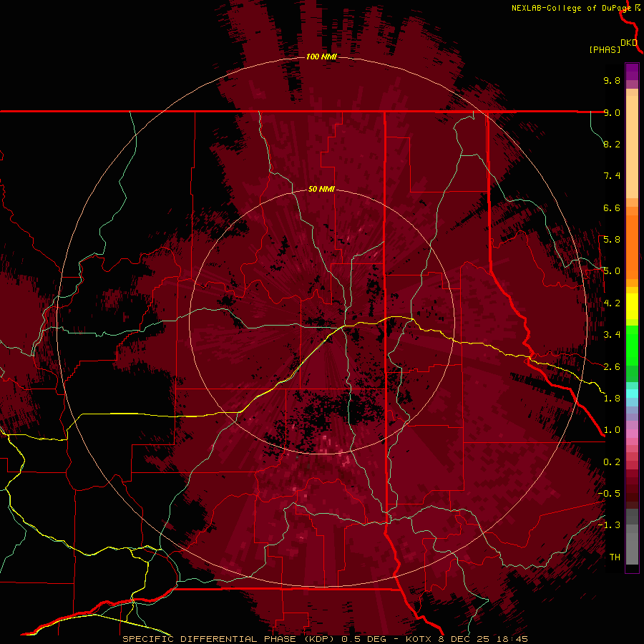Click the 1.0 scale value
644x644 pixels.
pos(612,430)
